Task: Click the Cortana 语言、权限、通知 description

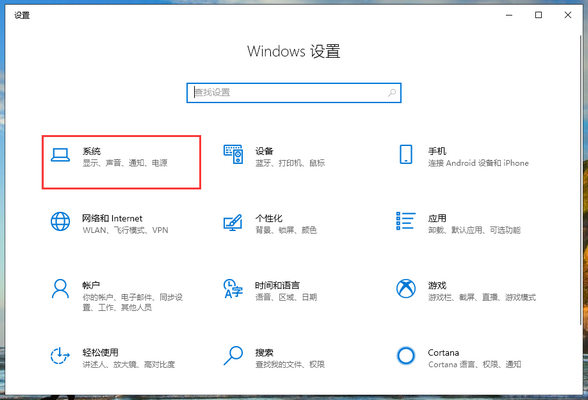Action: click(x=475, y=364)
